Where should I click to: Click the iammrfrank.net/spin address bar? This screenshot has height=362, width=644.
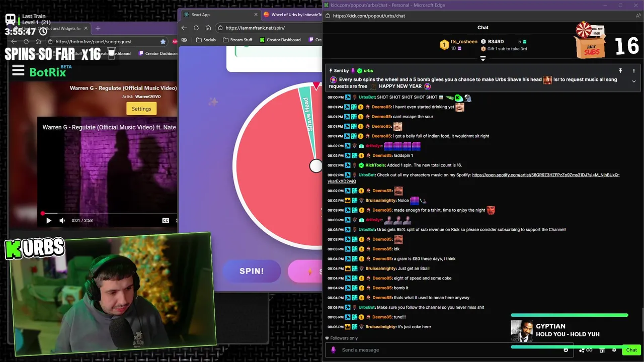(x=269, y=28)
